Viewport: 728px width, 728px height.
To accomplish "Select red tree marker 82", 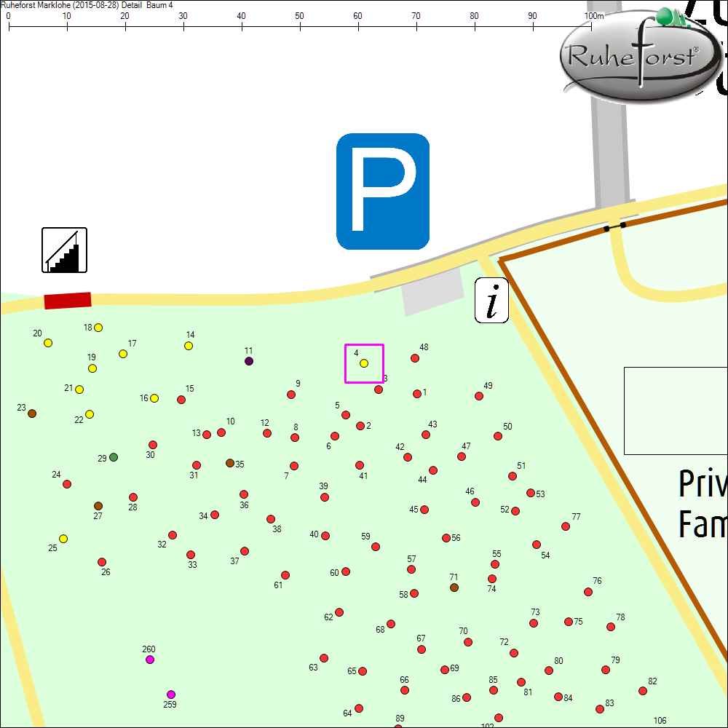I will pyautogui.click(x=643, y=691).
